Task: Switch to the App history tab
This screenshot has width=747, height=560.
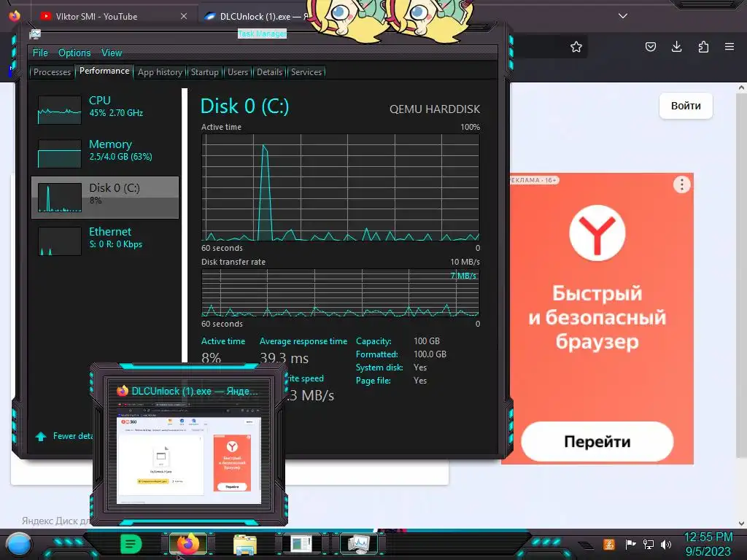Action: (160, 72)
